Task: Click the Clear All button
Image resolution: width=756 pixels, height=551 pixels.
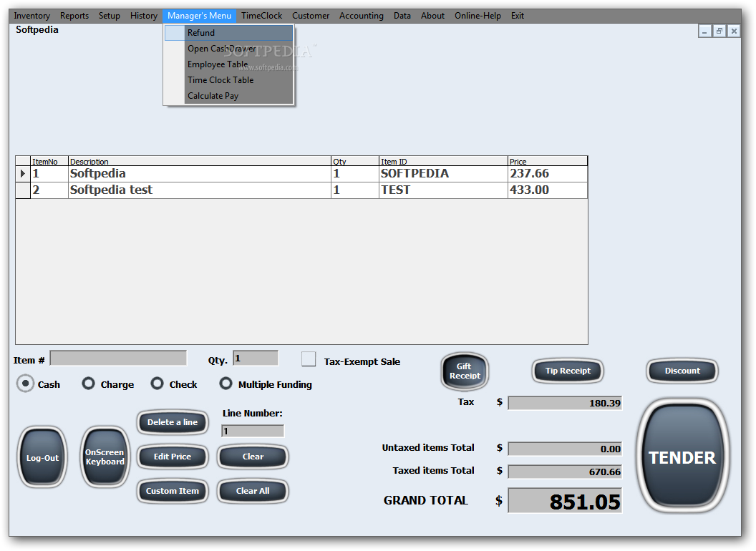Action: [253, 491]
